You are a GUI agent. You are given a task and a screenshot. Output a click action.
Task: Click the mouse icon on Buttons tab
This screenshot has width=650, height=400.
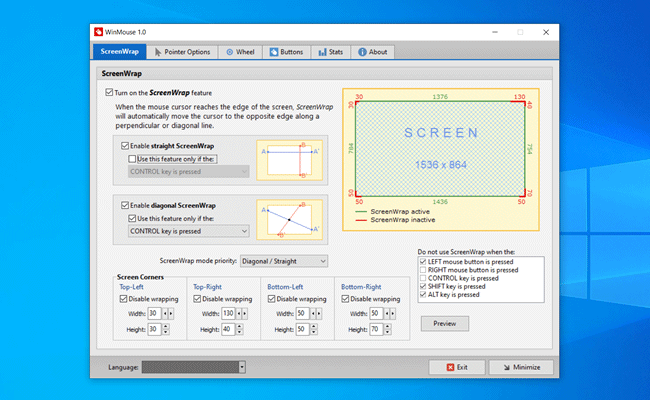point(274,52)
